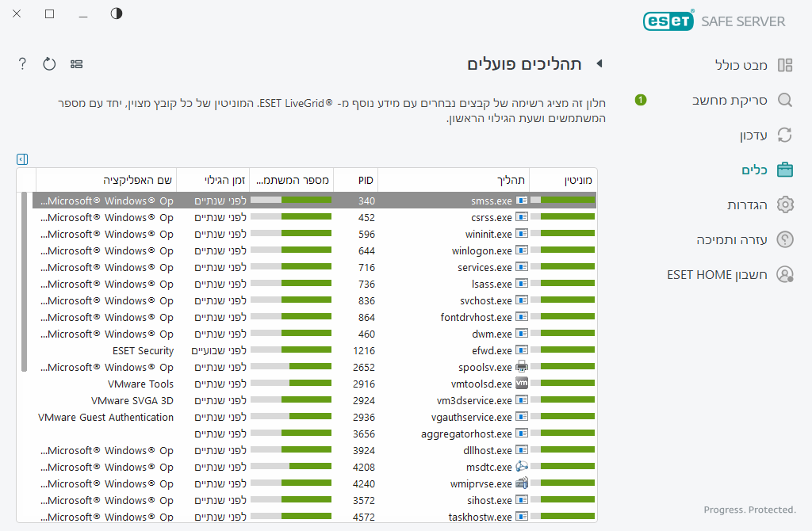The height and width of the screenshot is (531, 812).
Task: Open help with the question mark icon
Action: click(x=22, y=63)
